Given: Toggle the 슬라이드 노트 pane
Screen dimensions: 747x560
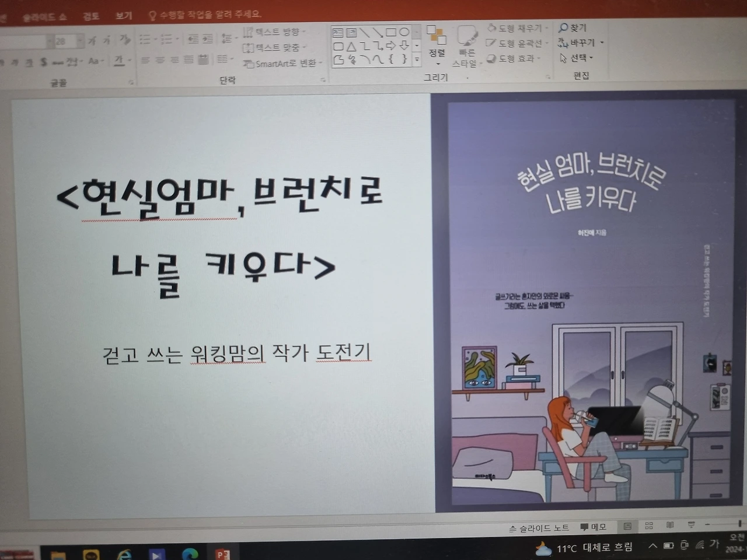Looking at the screenshot, I should [539, 528].
